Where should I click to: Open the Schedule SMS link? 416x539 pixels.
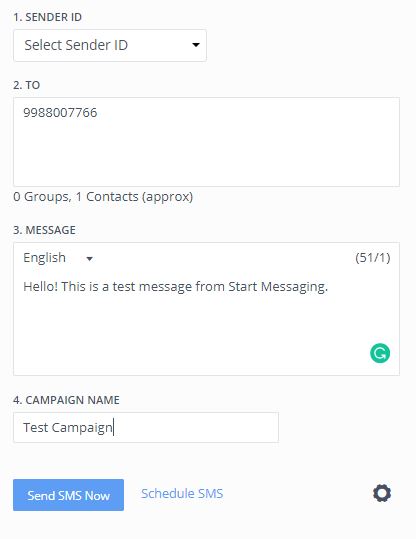[182, 494]
